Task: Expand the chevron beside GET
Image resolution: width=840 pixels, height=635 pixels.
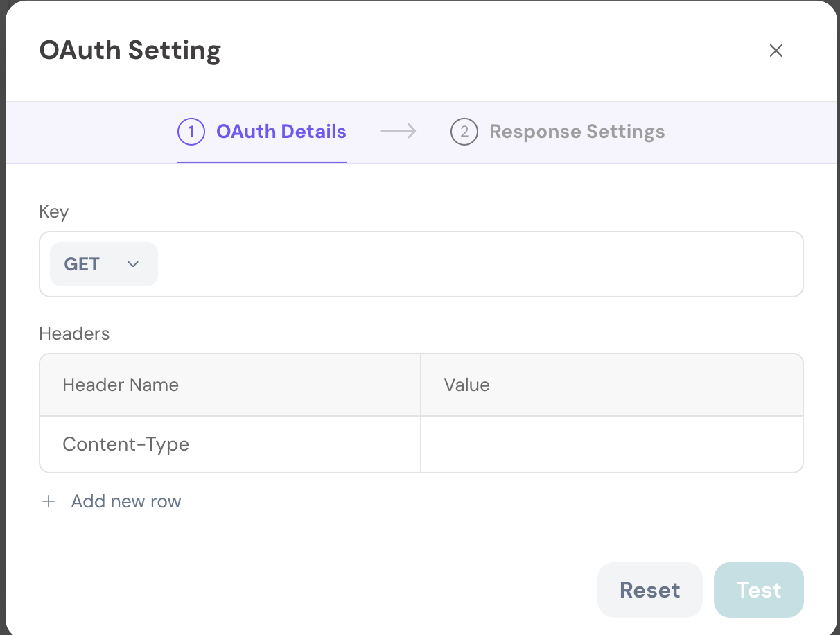Action: [134, 264]
